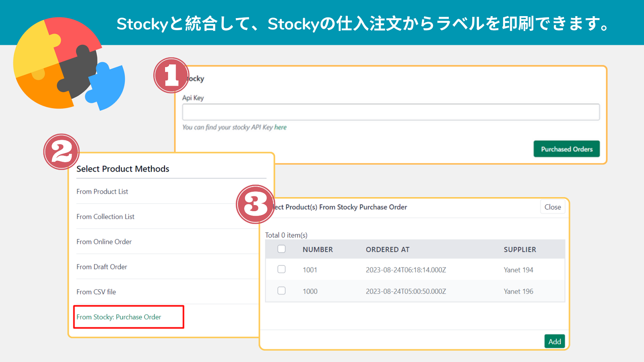Image resolution: width=644 pixels, height=362 pixels.
Task: Choose From Online Order option
Action: [104, 242]
